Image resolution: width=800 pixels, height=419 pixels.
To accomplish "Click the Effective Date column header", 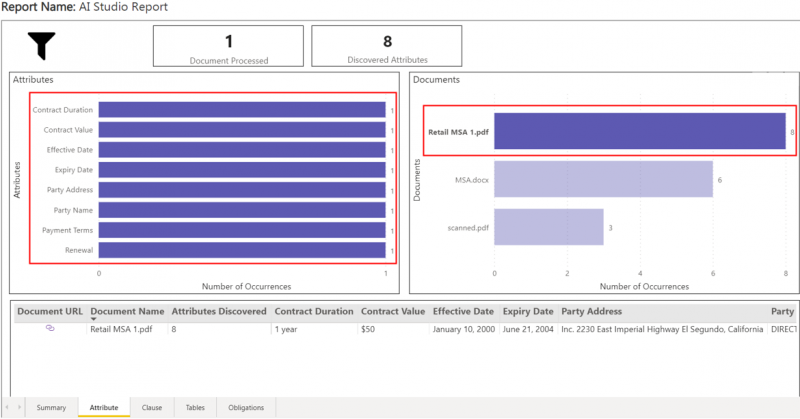I will click(x=463, y=311).
